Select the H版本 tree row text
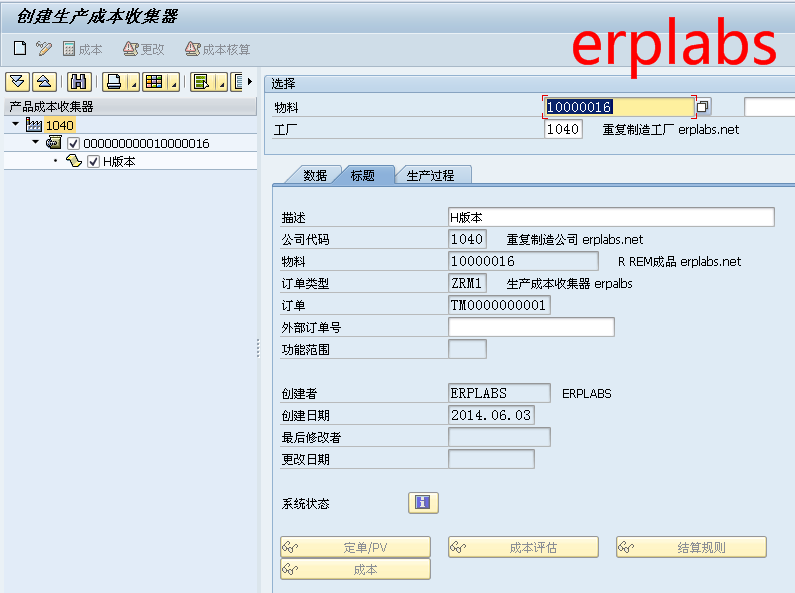Screen dimensions: 795x593 click(x=119, y=162)
